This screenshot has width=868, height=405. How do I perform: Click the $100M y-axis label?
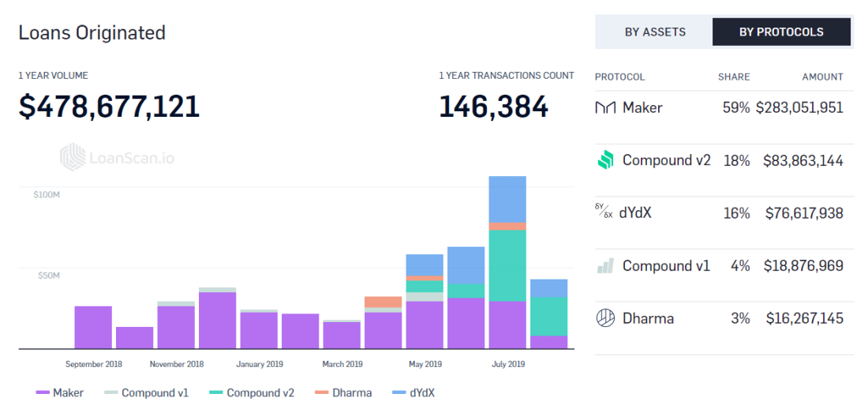[x=47, y=195]
